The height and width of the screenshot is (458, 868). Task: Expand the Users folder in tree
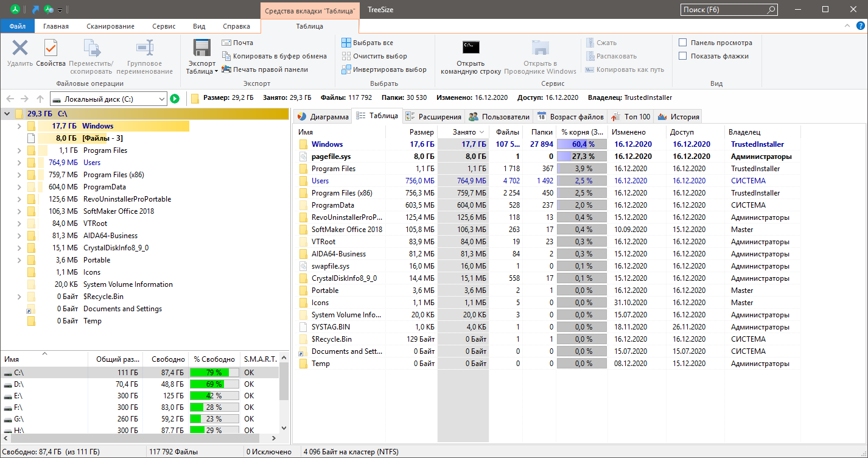coord(19,163)
